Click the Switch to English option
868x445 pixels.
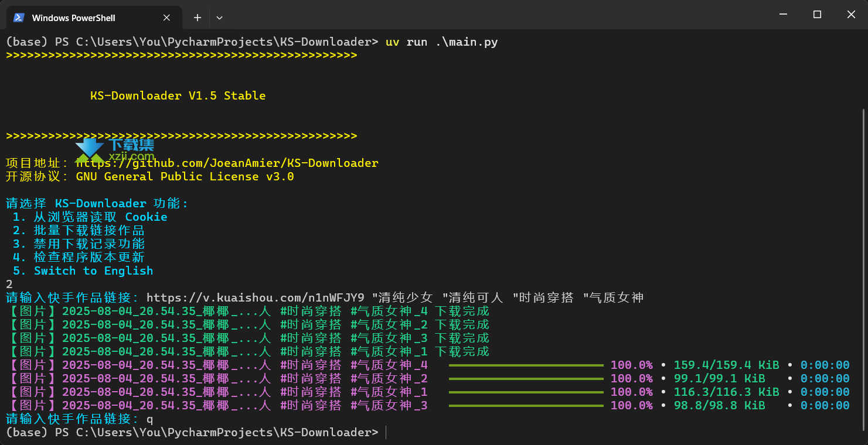83,271
